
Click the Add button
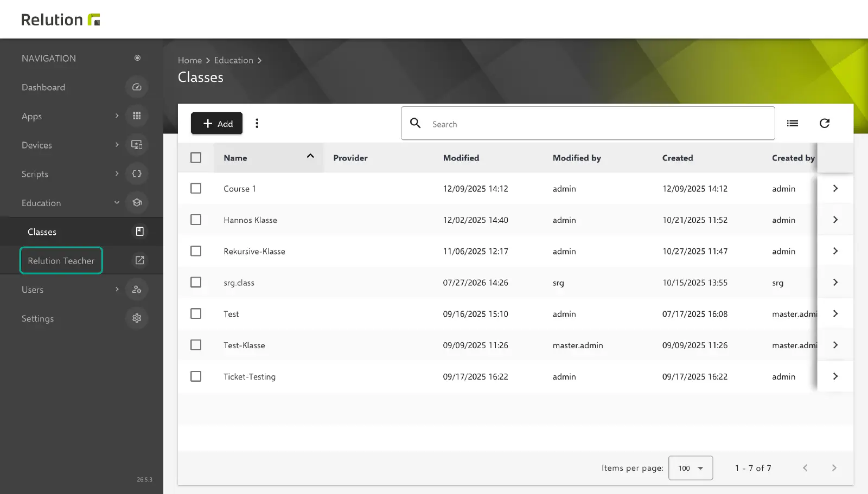tap(216, 124)
